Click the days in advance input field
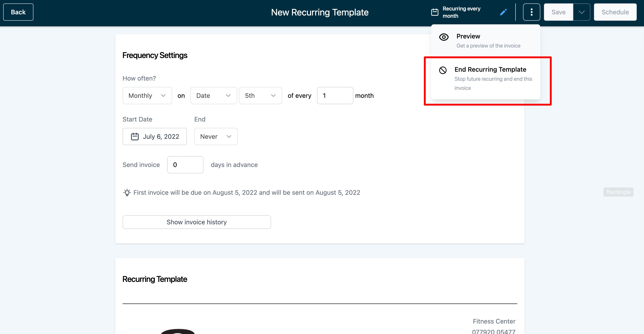This screenshot has width=644, height=334. (185, 165)
